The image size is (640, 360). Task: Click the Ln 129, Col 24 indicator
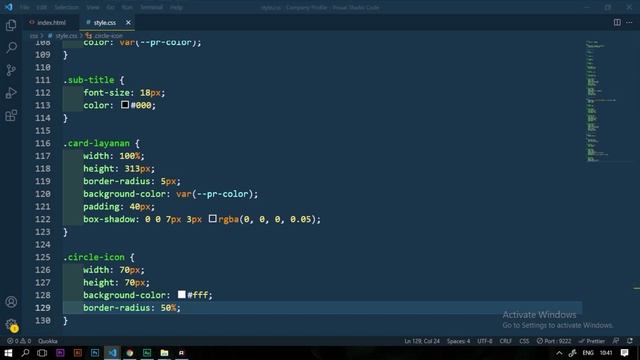tap(422, 341)
